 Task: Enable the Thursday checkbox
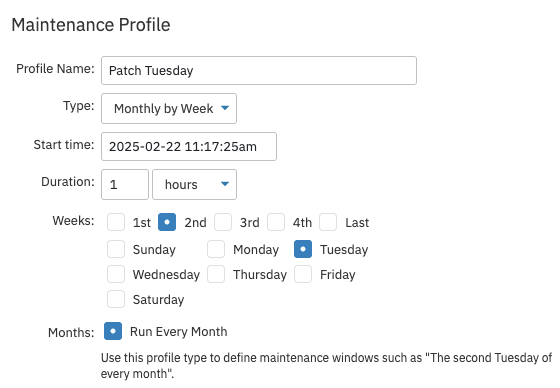click(216, 274)
